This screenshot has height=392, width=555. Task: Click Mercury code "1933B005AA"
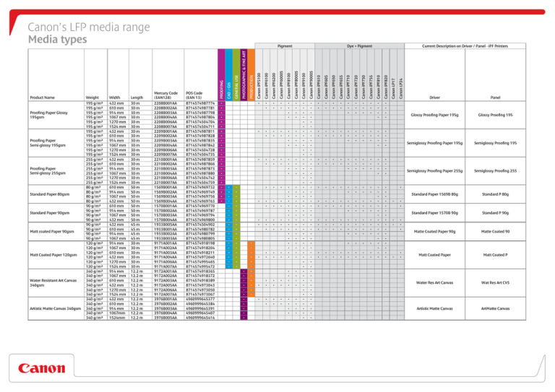tap(165, 225)
